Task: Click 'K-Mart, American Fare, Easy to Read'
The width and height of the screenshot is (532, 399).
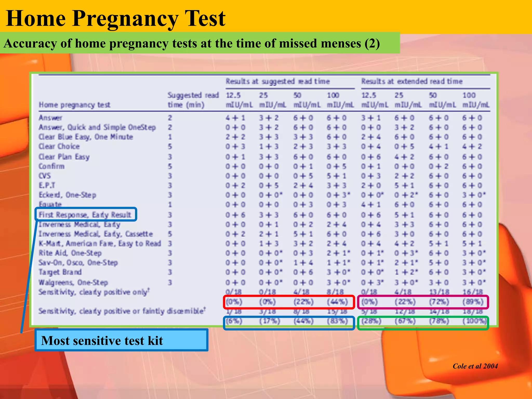Action: 100,244
